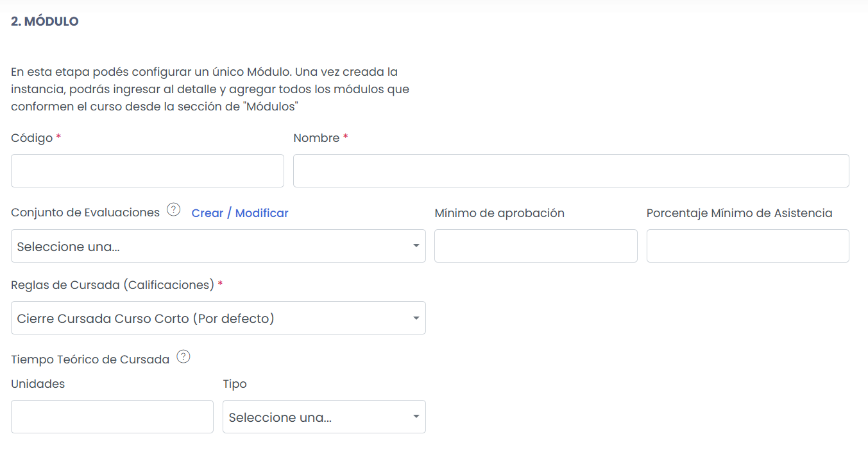Click the paragraph starting 'En esta etapa podés configurar'
Viewport: 868px width, 452px height.
tap(210, 89)
